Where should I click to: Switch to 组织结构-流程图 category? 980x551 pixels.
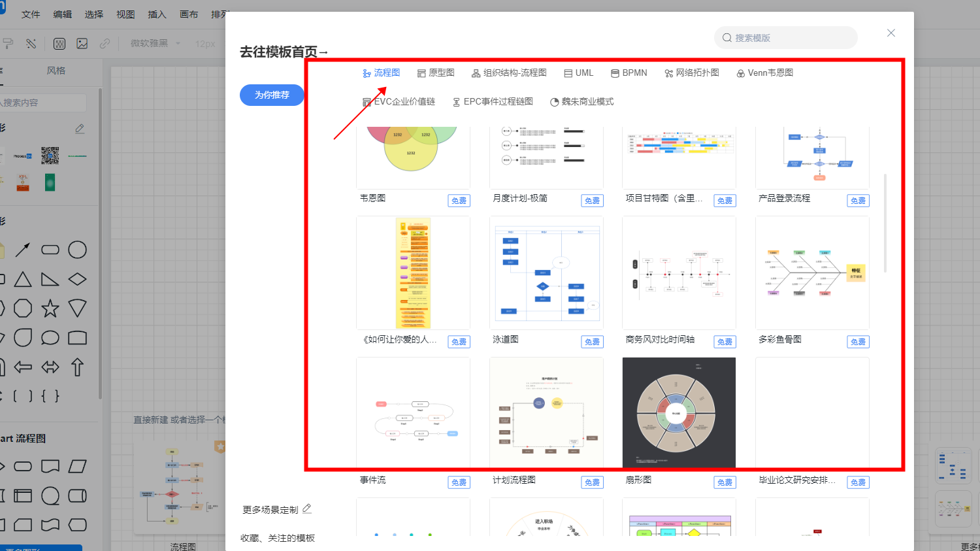coord(509,73)
